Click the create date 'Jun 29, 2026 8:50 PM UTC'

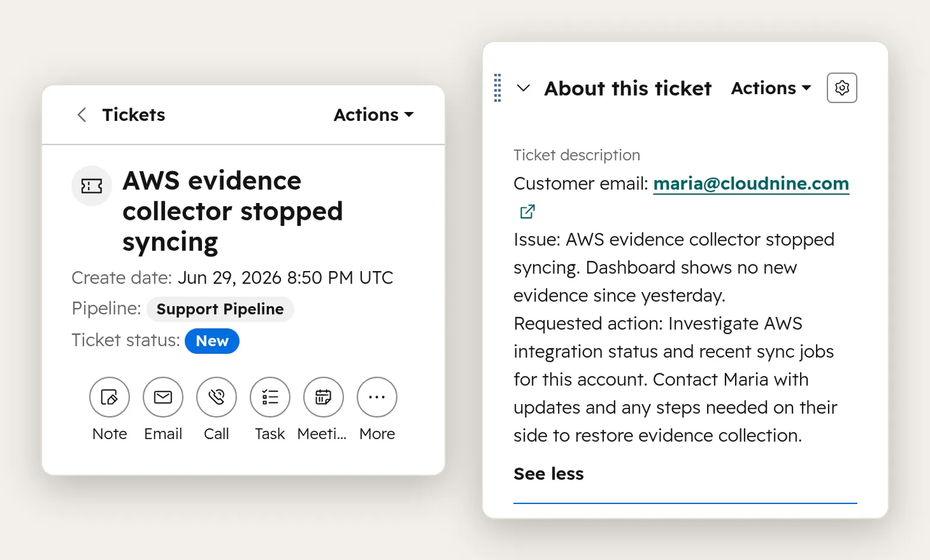coord(286,278)
